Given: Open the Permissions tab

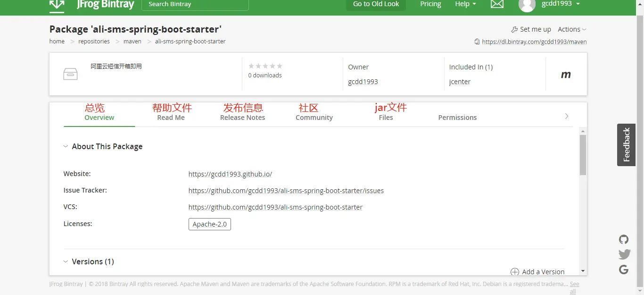Looking at the screenshot, I should pyautogui.click(x=458, y=118).
